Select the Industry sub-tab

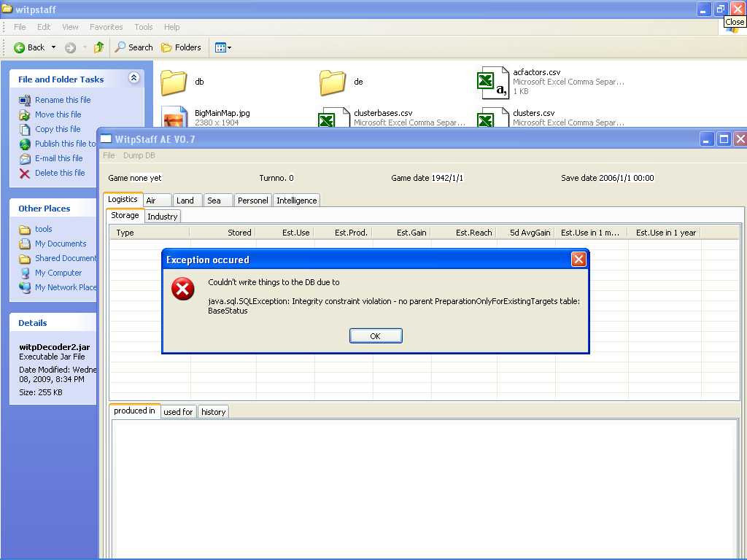[163, 217]
